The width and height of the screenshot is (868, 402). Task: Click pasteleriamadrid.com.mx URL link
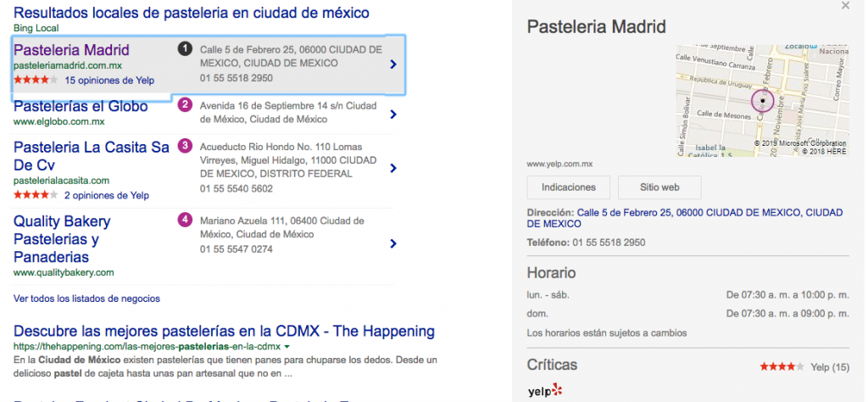click(68, 65)
